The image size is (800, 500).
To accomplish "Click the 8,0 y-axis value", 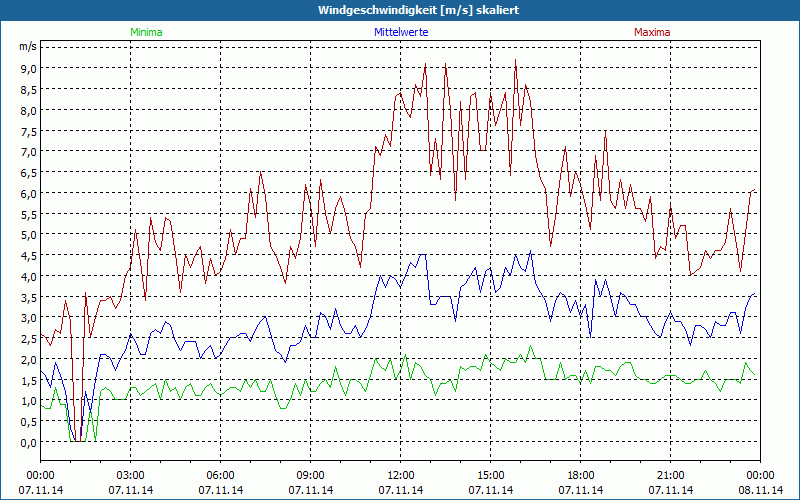I will click(x=29, y=110).
